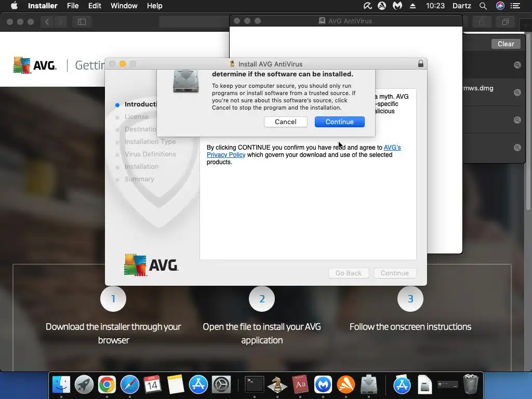This screenshot has width=532, height=399.
Task: Click the Avira umbrella icon in the menu bar
Action: click(x=367, y=6)
